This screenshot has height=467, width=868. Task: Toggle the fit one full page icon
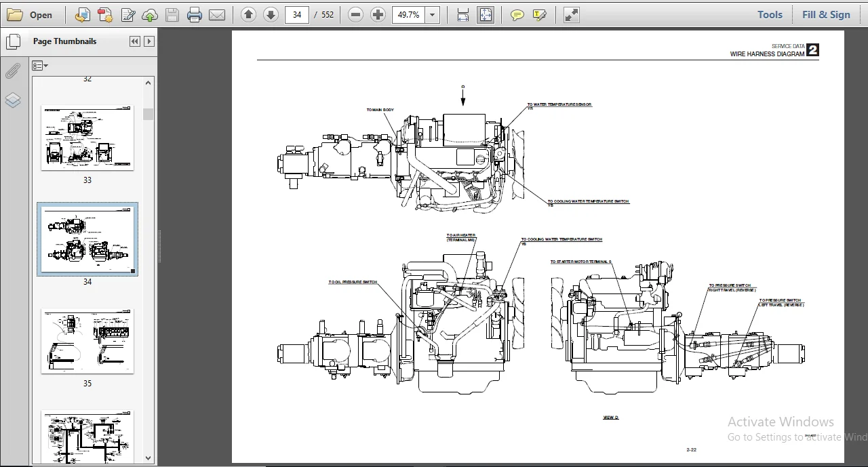(486, 14)
